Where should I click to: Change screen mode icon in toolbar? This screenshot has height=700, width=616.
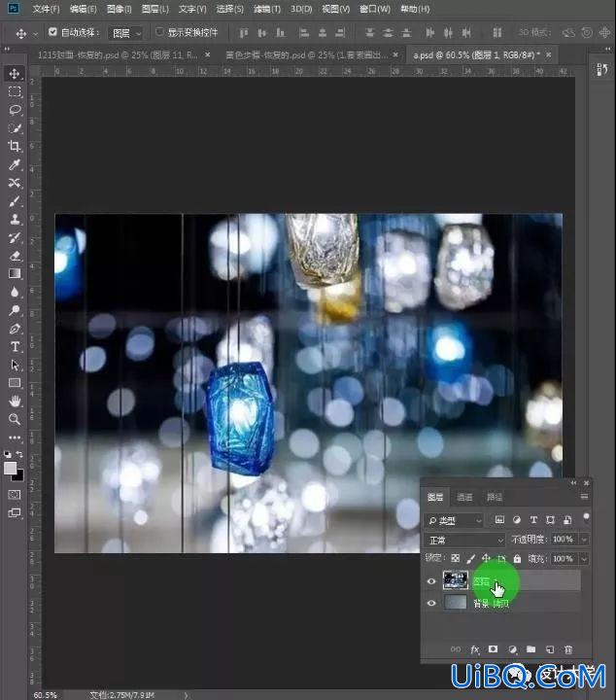(15, 513)
